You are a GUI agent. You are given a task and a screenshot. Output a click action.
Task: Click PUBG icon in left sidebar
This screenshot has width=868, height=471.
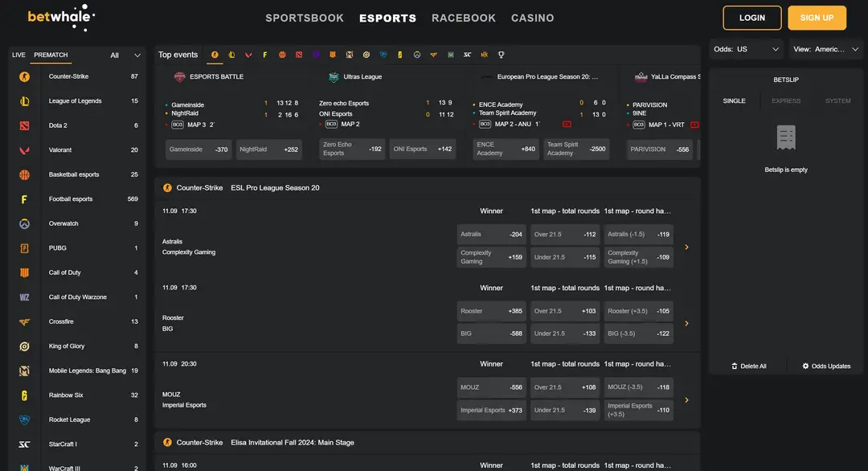point(24,248)
